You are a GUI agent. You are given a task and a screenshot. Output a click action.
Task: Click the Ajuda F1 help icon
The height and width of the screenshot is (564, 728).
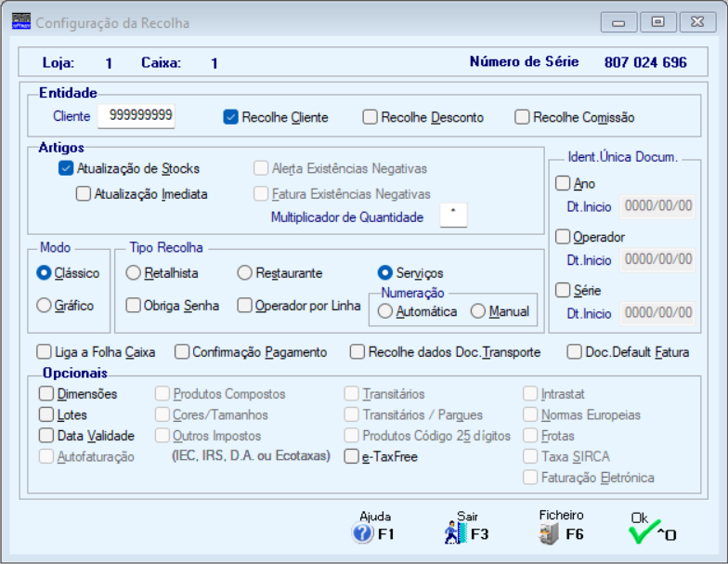pos(363,533)
